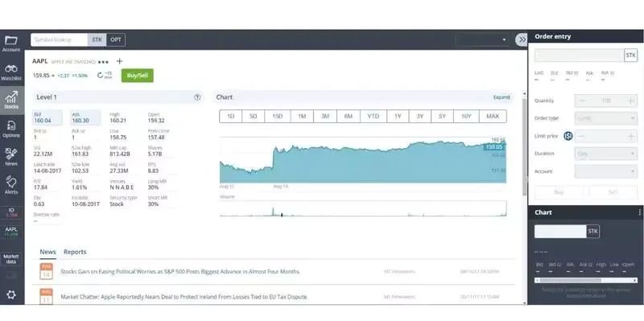
Task: Click the Chart widget symbol input field
Action: tap(560, 232)
